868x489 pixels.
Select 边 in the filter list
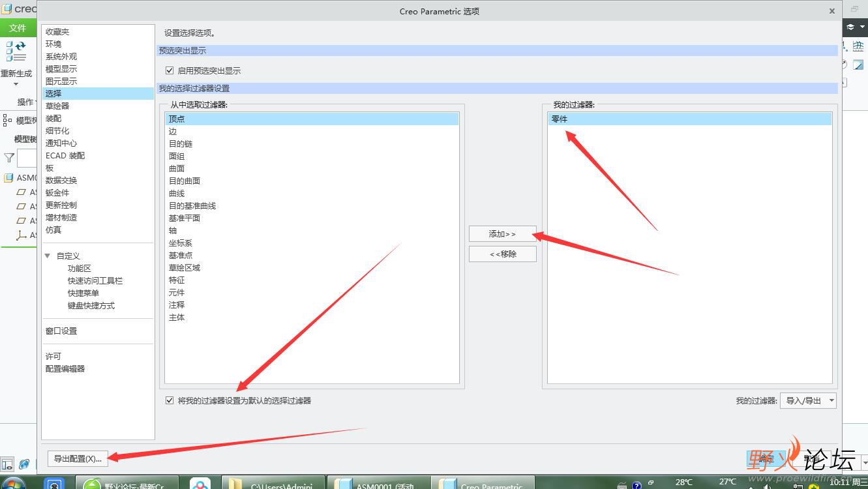tap(312, 131)
